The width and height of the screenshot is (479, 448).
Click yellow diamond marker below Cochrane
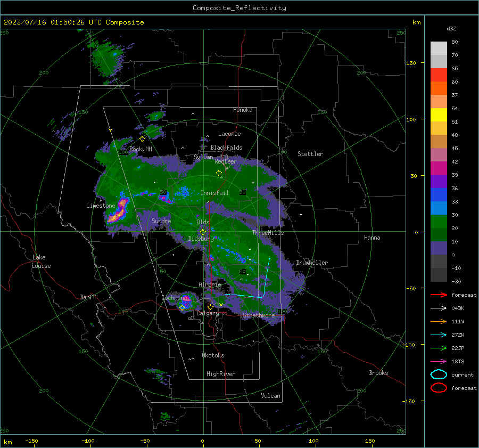[x=182, y=308]
